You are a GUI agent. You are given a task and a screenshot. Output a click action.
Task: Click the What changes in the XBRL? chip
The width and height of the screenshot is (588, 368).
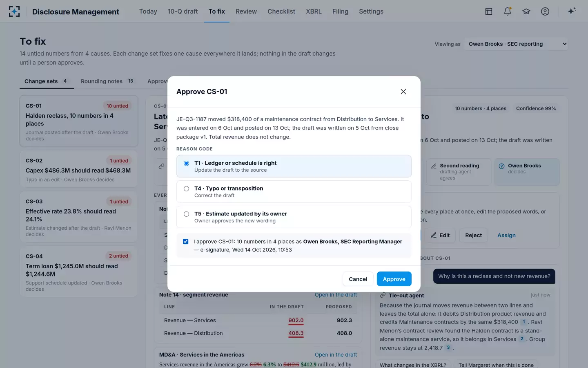tap(413, 365)
